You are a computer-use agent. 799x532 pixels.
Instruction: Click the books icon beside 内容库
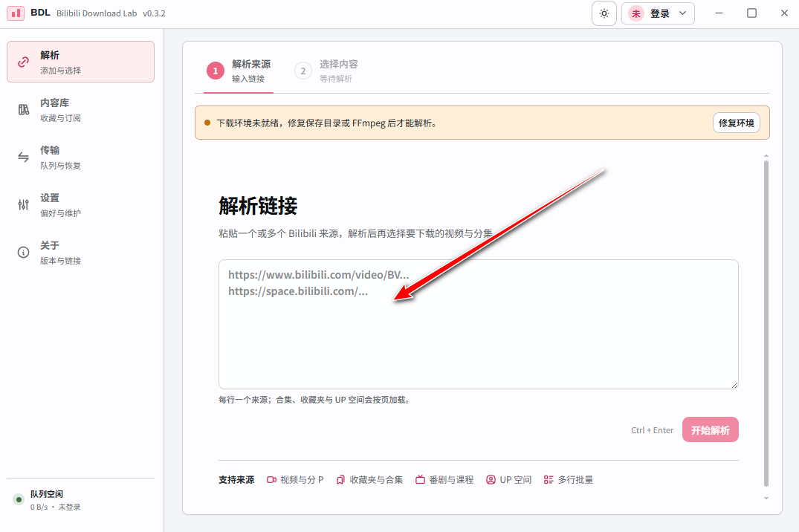pyautogui.click(x=24, y=109)
